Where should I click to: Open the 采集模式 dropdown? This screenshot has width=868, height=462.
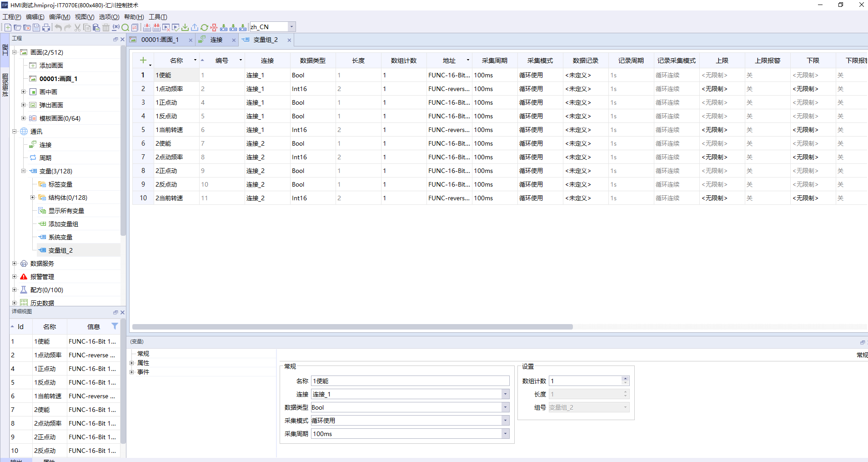click(505, 421)
